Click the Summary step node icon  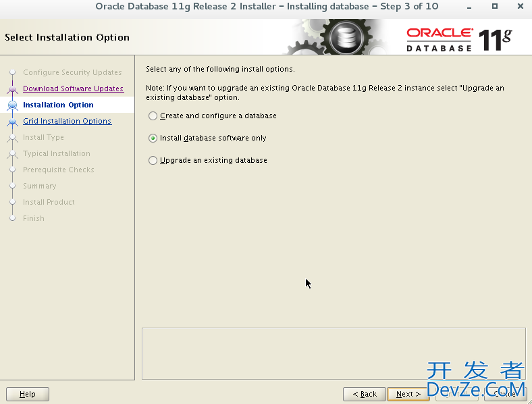click(13, 186)
